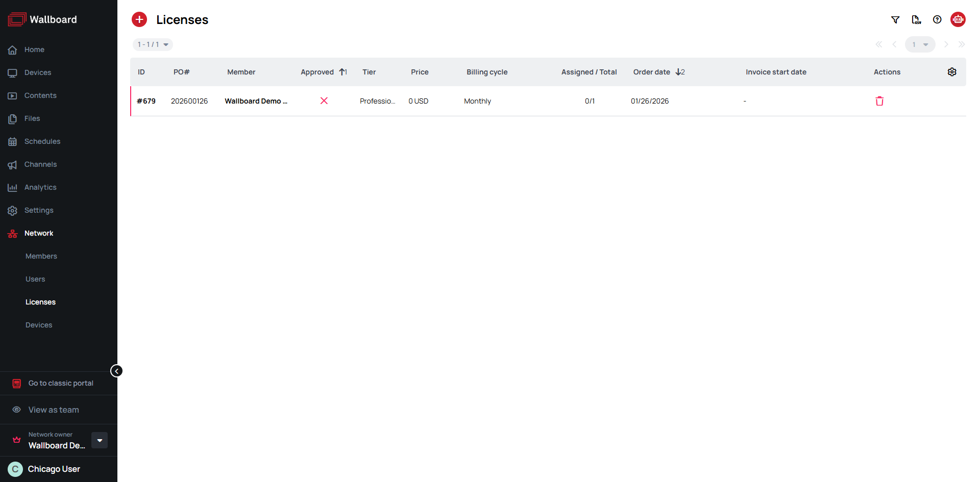The image size is (980, 482).
Task: Click the Chicago User profile avatar
Action: point(15,469)
